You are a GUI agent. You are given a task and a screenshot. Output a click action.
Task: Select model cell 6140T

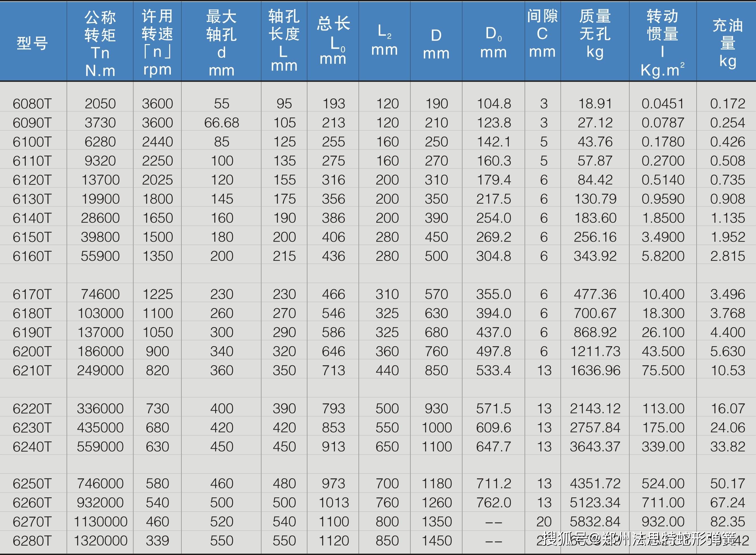32,218
